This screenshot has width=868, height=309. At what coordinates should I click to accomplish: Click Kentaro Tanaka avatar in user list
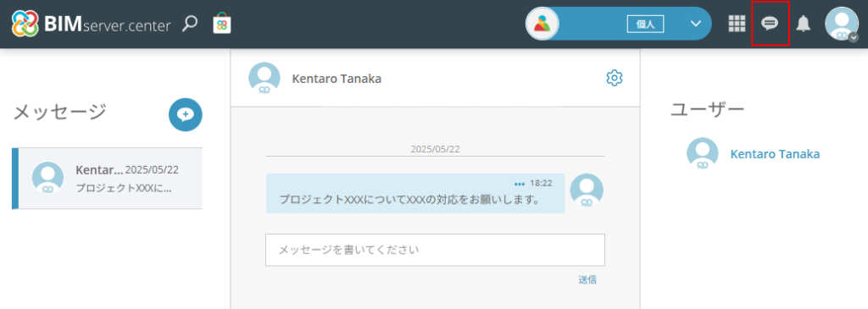(703, 153)
